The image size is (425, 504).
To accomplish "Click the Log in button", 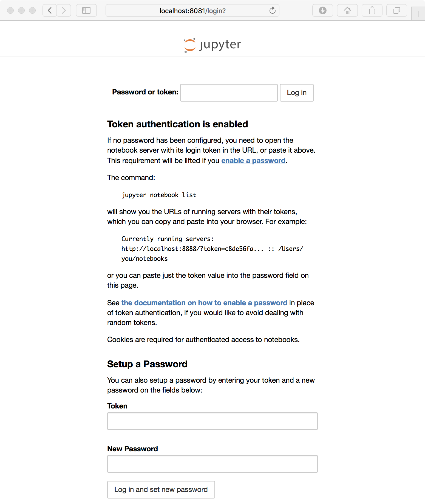I will [296, 93].
